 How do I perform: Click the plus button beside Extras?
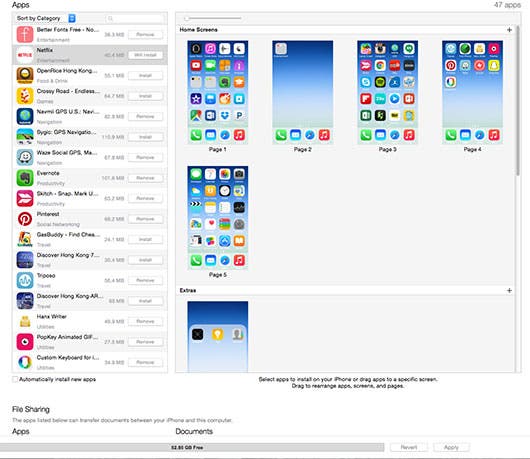click(509, 290)
